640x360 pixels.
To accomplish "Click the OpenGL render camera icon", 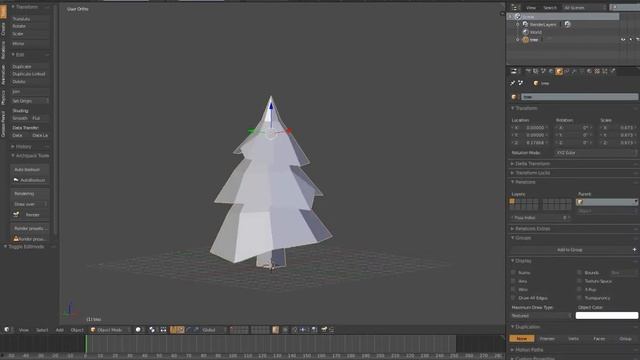I will click(x=324, y=330).
